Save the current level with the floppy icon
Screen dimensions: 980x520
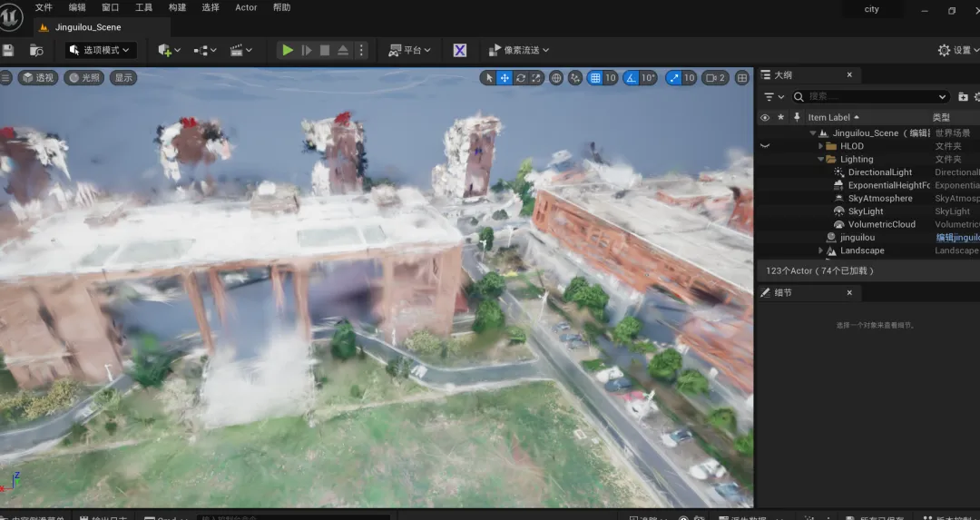tap(7, 50)
